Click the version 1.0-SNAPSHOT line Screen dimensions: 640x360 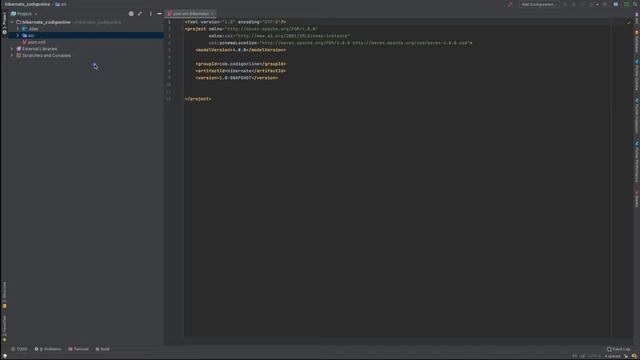[x=237, y=78]
